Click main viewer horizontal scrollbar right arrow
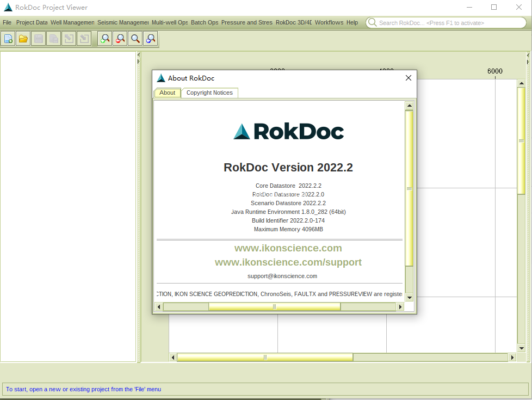This screenshot has height=400, width=532. click(512, 357)
